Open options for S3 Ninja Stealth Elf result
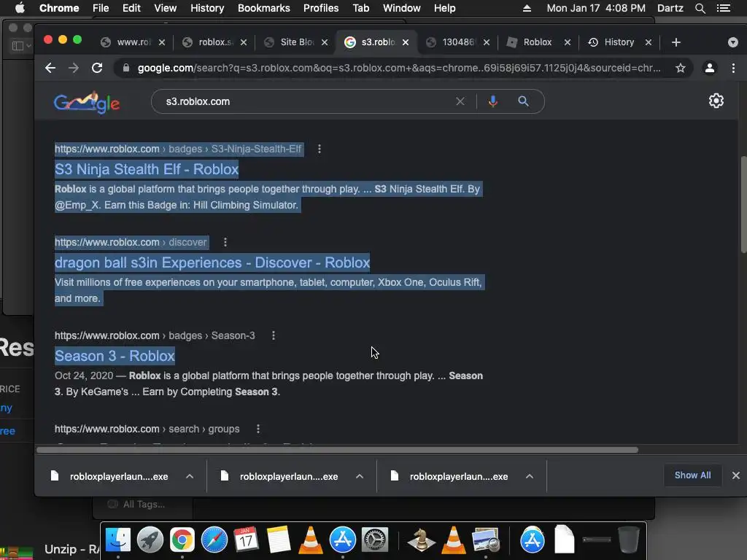The image size is (747, 560). coord(320,149)
